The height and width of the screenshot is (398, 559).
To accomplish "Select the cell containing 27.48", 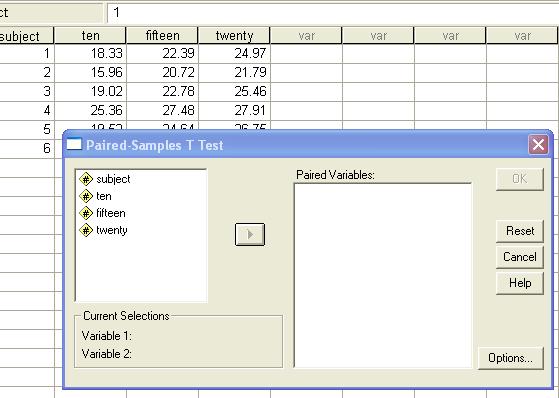I will pos(162,111).
